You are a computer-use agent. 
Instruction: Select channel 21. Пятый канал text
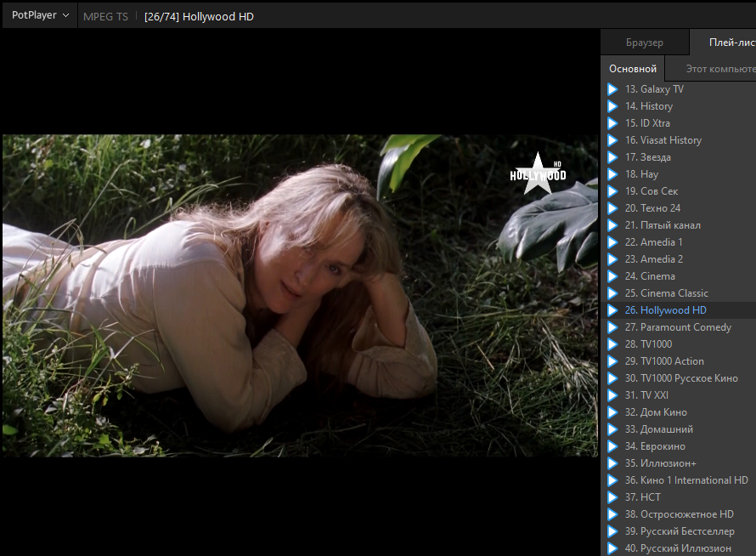[x=663, y=225]
